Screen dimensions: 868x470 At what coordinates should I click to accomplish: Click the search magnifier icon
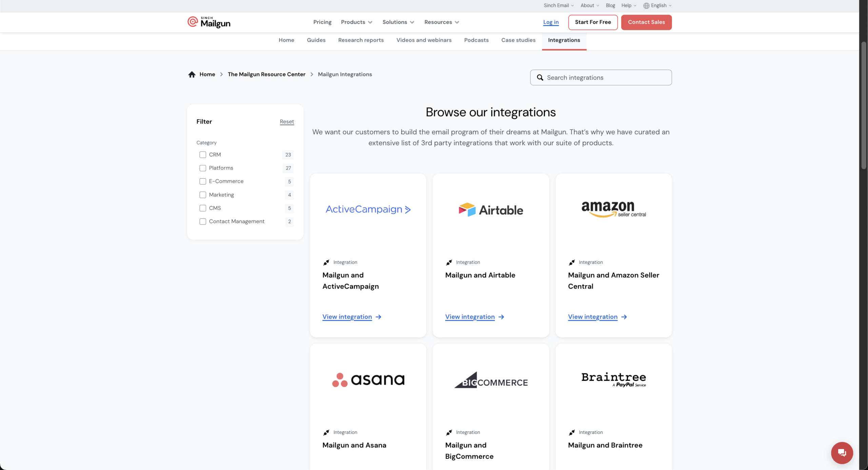[540, 78]
